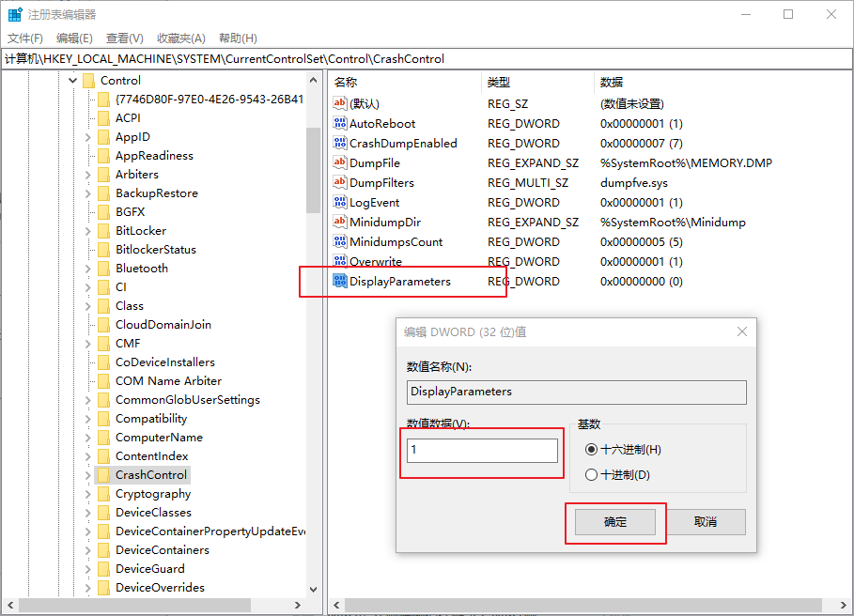
Task: Open the 编辑(E) menu
Action: pyautogui.click(x=74, y=38)
